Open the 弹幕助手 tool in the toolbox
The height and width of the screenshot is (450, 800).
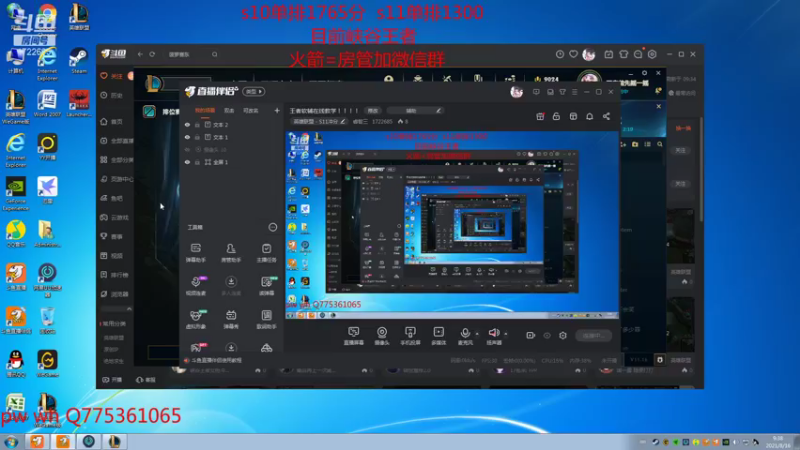click(196, 253)
